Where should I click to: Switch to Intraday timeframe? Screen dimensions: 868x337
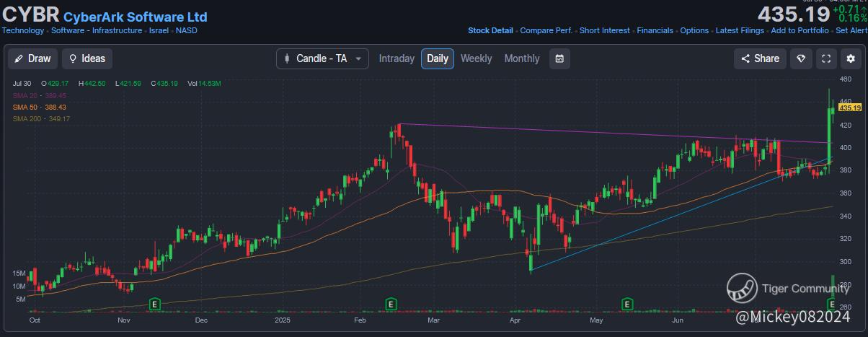click(x=397, y=58)
